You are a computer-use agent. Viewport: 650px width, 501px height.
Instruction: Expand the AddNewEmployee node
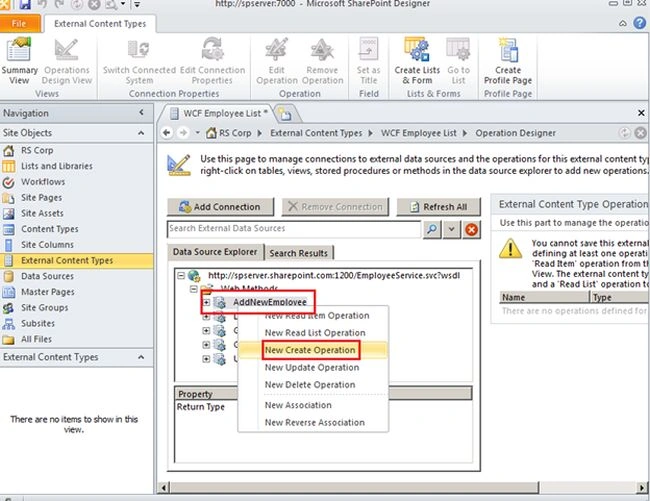point(206,303)
